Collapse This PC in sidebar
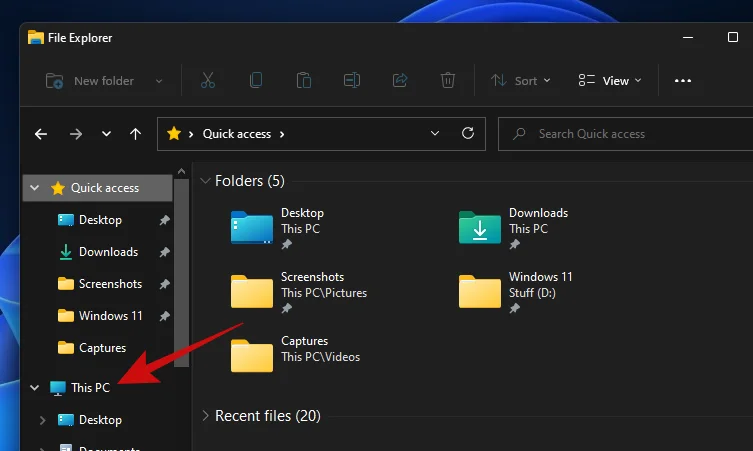 pos(34,387)
